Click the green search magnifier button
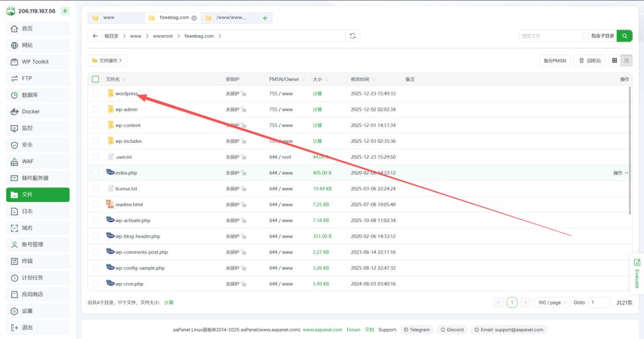Viewport: 644px width, 339px height. [x=625, y=36]
